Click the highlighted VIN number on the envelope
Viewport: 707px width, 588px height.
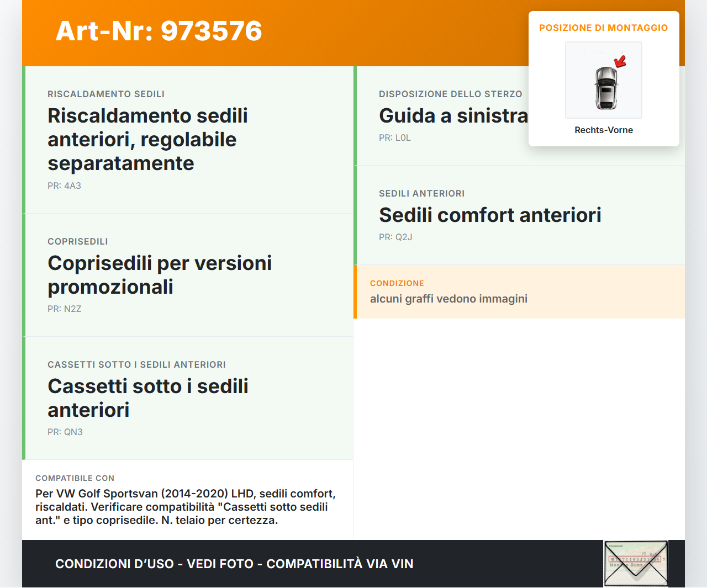635,559
